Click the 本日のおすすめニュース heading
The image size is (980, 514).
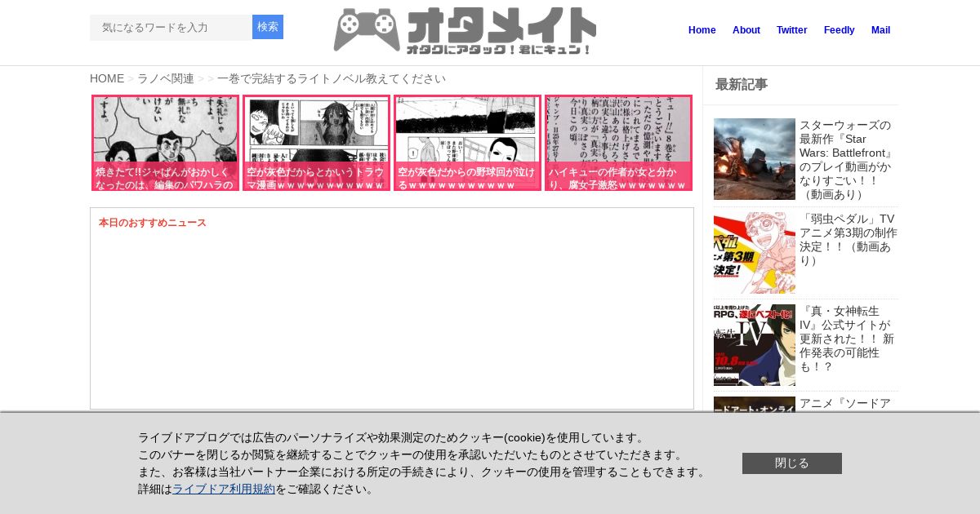point(153,223)
